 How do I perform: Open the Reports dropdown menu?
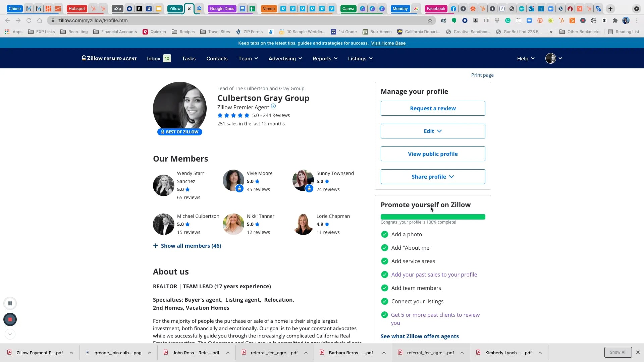pyautogui.click(x=324, y=58)
